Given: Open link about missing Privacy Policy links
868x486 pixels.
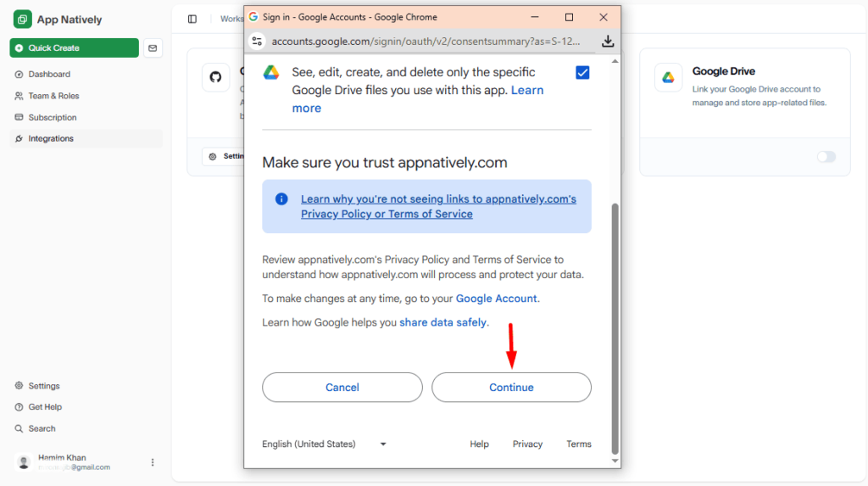Looking at the screenshot, I should [438, 206].
